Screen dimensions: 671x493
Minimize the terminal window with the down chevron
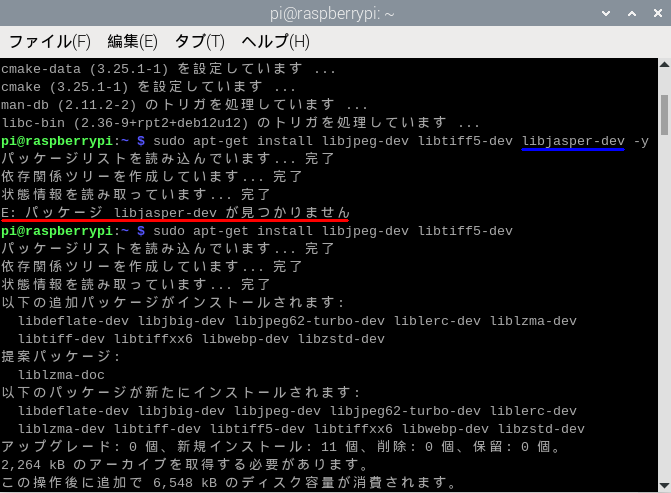pos(606,13)
